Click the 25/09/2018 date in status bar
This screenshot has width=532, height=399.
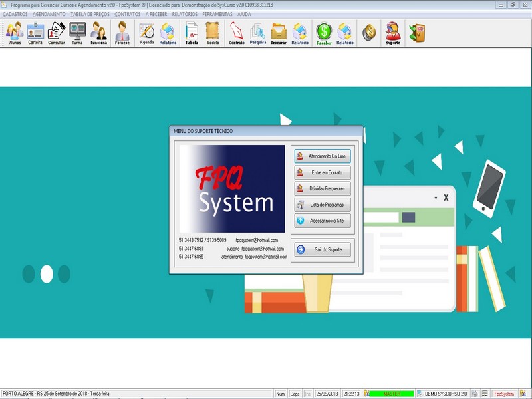pyautogui.click(x=327, y=394)
